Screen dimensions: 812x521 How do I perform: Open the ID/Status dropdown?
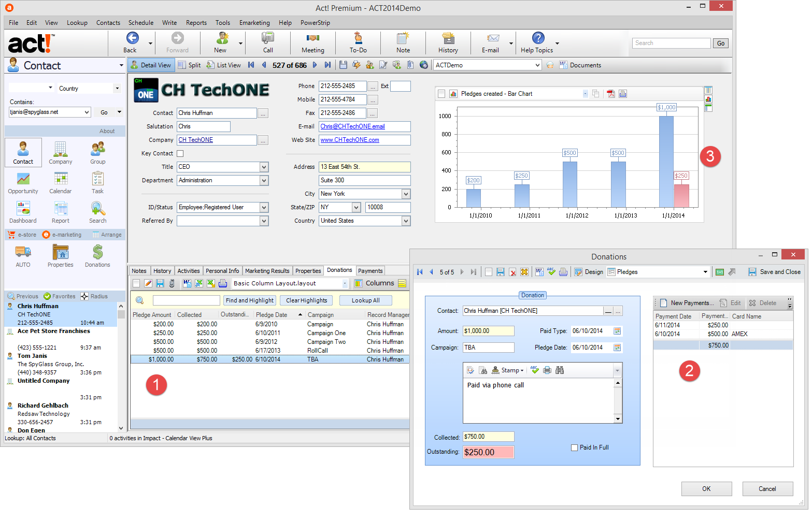click(264, 207)
